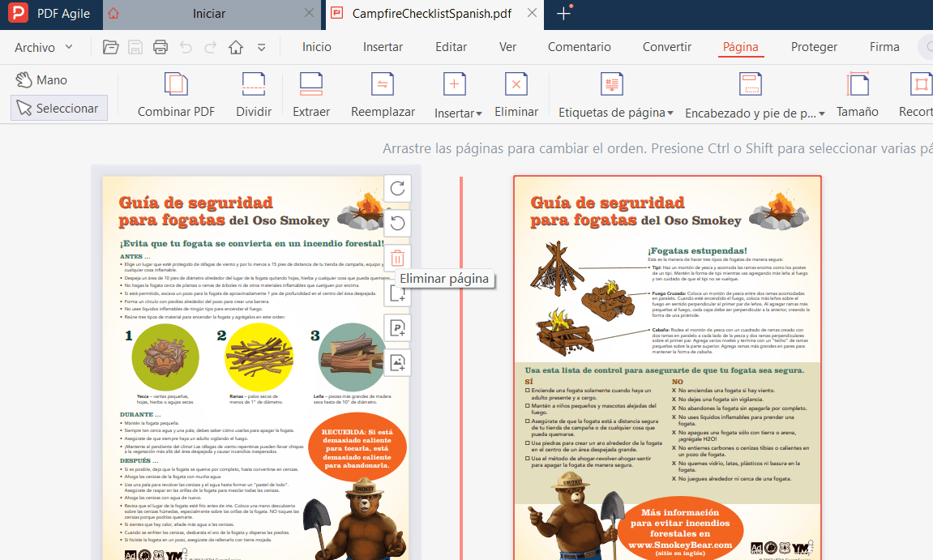Switch to the Comentario ribbon tab

click(579, 47)
